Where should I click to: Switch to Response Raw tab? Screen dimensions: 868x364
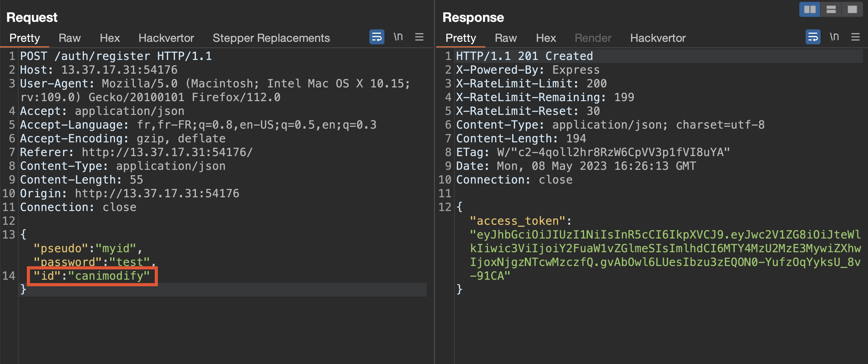[x=505, y=38]
